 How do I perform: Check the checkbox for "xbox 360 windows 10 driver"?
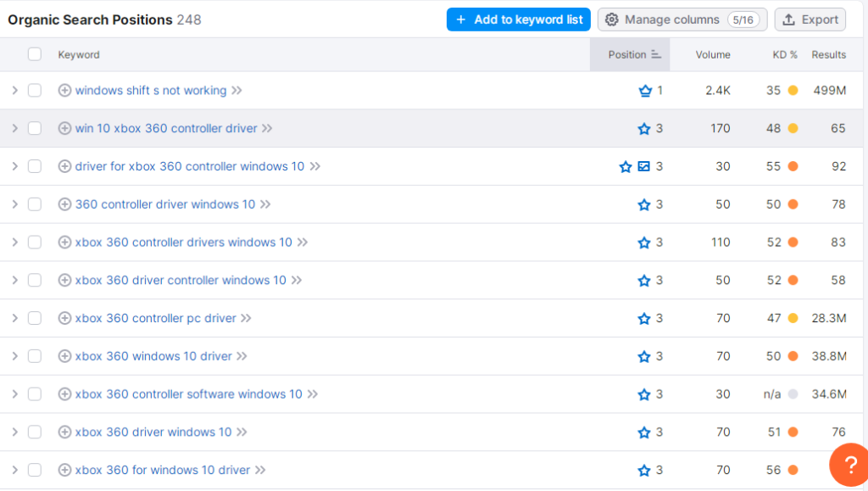pos(35,355)
